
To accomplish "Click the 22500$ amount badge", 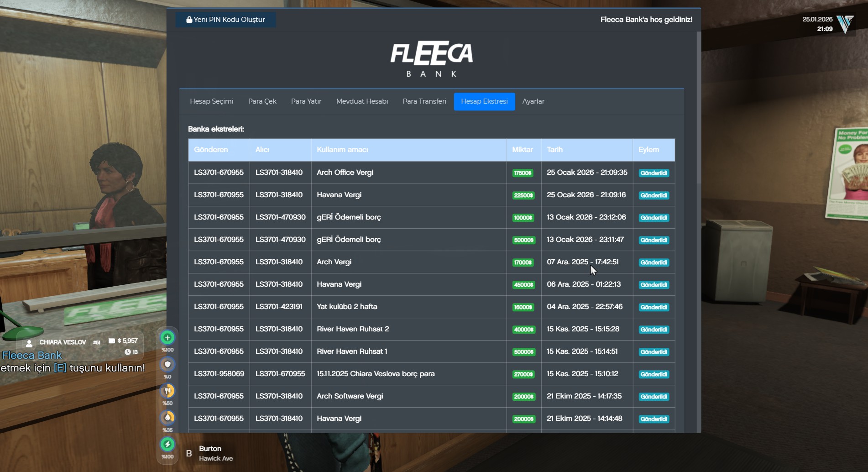I will (x=523, y=195).
